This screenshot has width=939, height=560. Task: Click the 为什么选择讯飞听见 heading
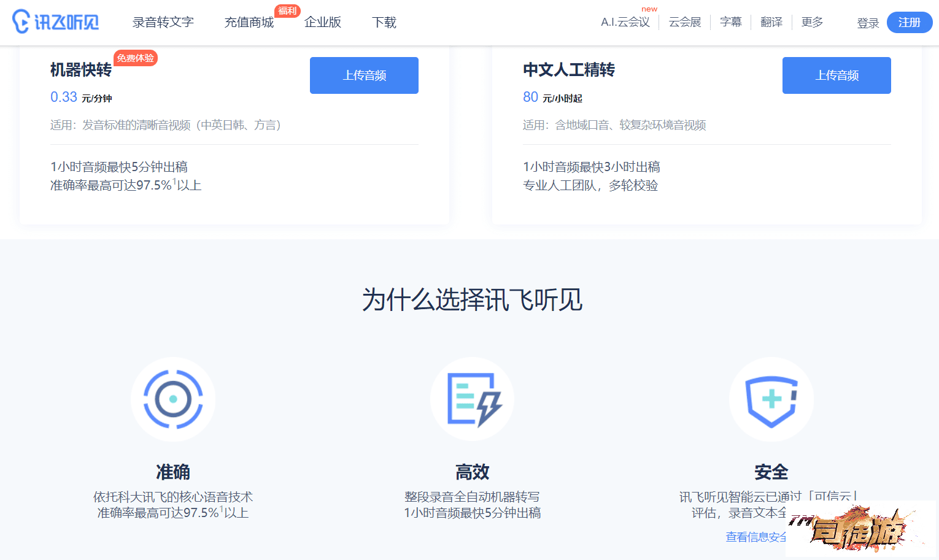pyautogui.click(x=473, y=300)
